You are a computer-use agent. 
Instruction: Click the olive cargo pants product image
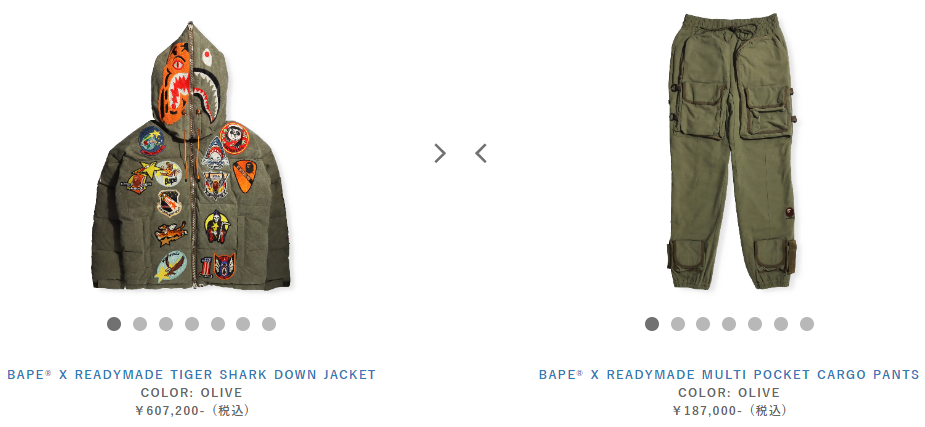[x=732, y=152]
